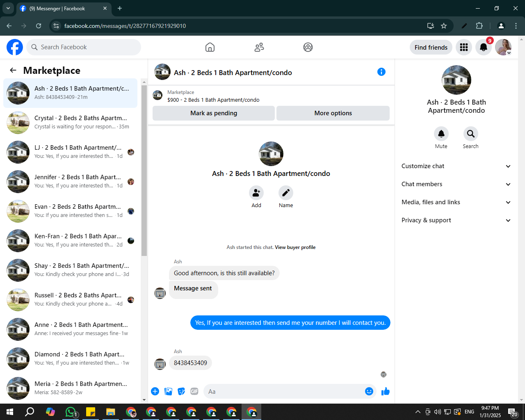Click the conversation list scrollbar

pyautogui.click(x=144, y=170)
